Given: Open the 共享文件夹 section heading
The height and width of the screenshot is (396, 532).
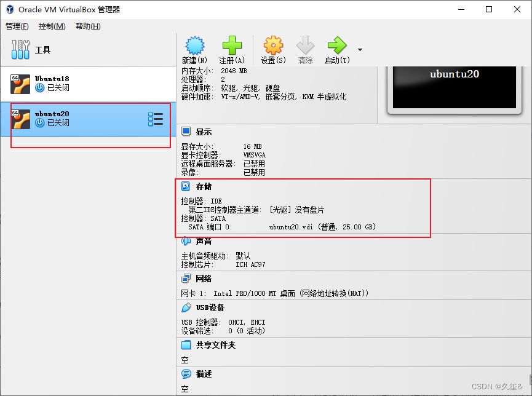Looking at the screenshot, I should 215,345.
